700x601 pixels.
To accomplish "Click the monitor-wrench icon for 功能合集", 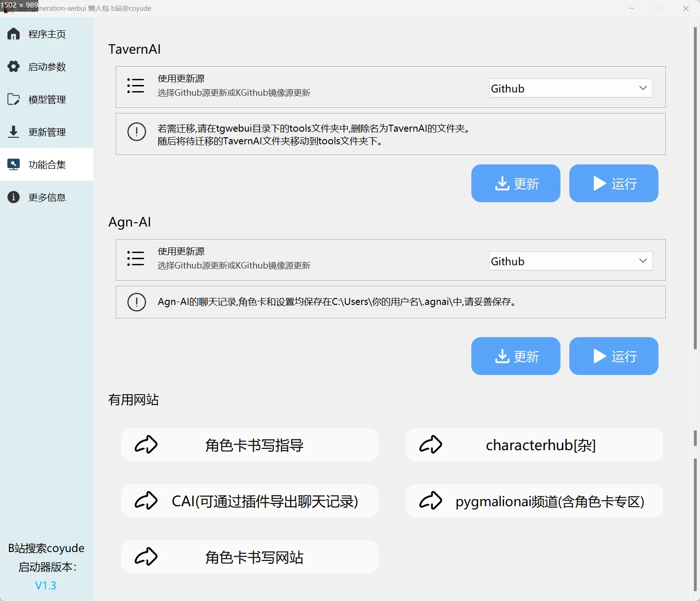I will pos(14,164).
